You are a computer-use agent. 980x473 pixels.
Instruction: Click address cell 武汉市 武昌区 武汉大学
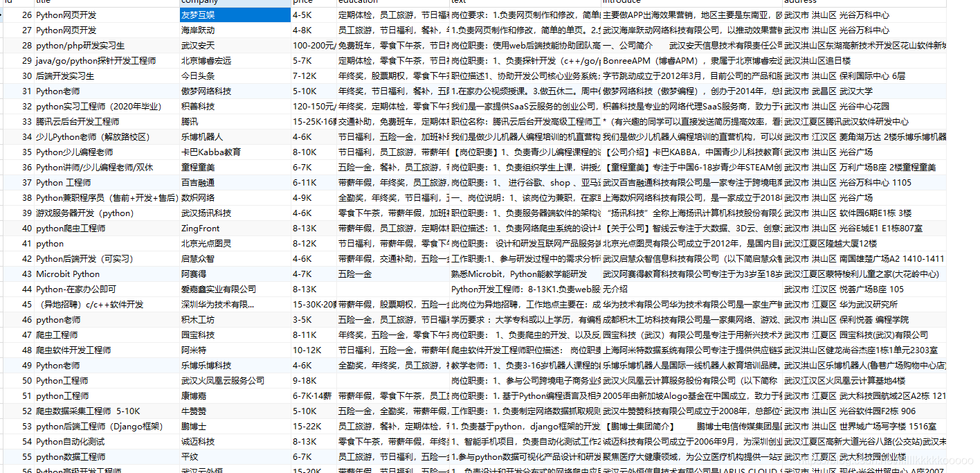(864, 91)
